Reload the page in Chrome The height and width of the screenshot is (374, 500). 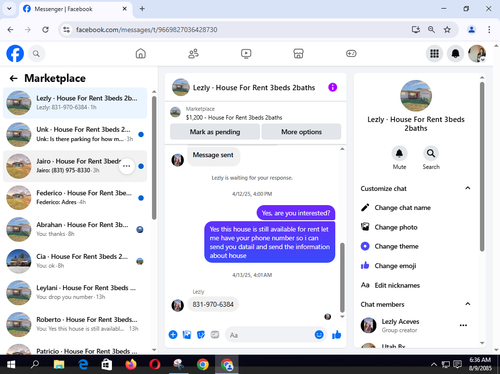coord(45,30)
